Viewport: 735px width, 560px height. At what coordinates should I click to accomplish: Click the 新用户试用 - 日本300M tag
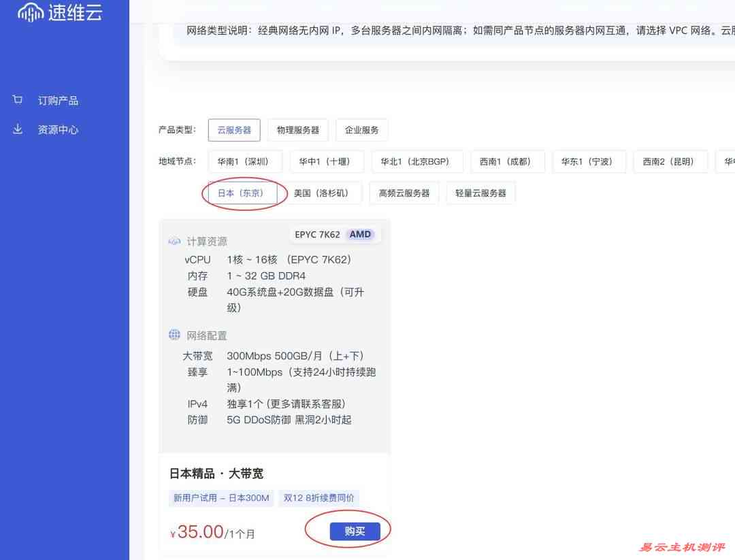coord(220,498)
